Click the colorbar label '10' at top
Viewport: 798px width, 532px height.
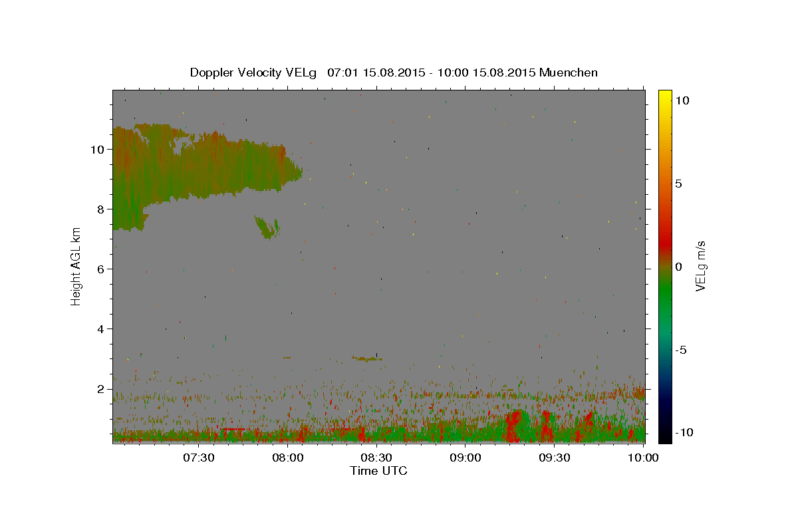[x=682, y=100]
